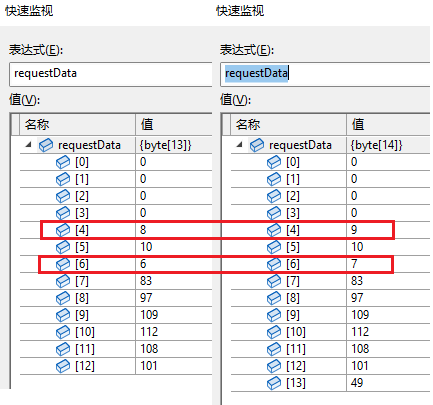Focus the left requestData expression input

click(111, 74)
